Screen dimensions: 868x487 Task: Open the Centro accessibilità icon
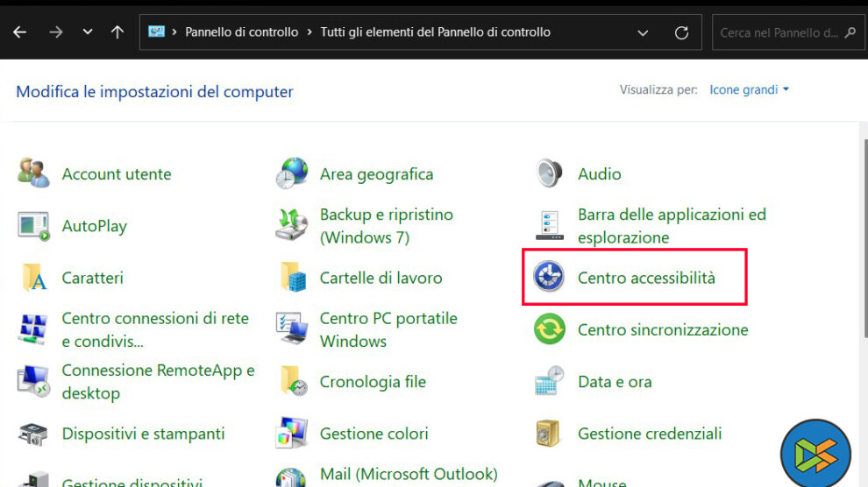pyautogui.click(x=549, y=277)
